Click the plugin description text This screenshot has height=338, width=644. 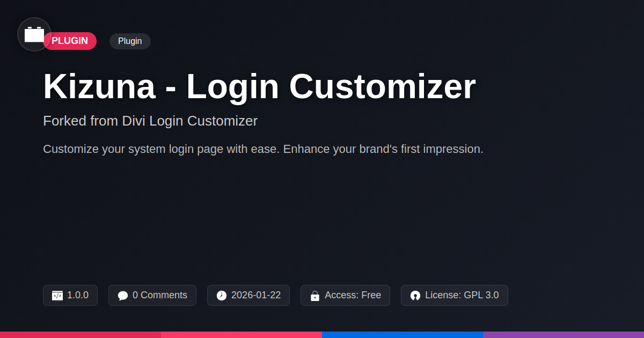263,149
